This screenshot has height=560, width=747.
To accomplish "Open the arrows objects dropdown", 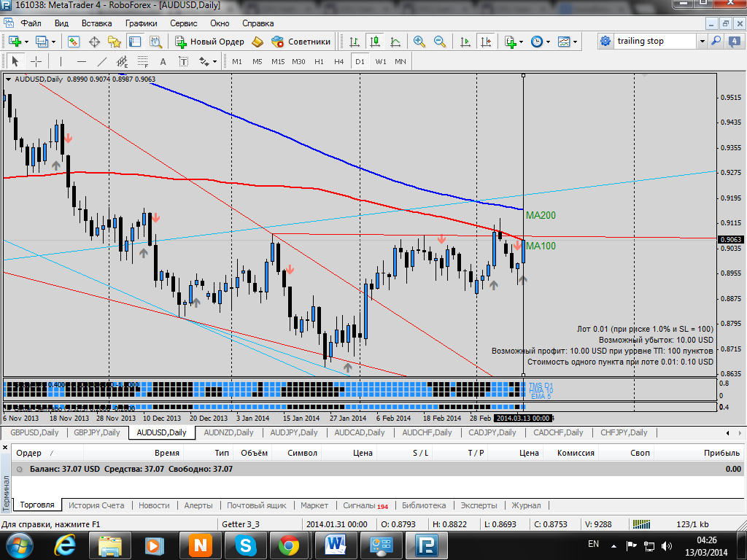I will pyautogui.click(x=214, y=61).
